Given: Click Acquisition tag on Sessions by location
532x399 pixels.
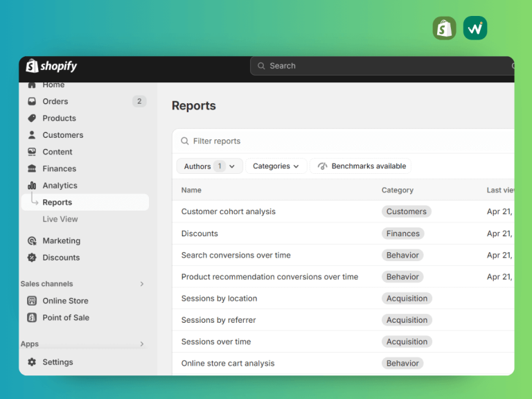Looking at the screenshot, I should click(407, 299).
